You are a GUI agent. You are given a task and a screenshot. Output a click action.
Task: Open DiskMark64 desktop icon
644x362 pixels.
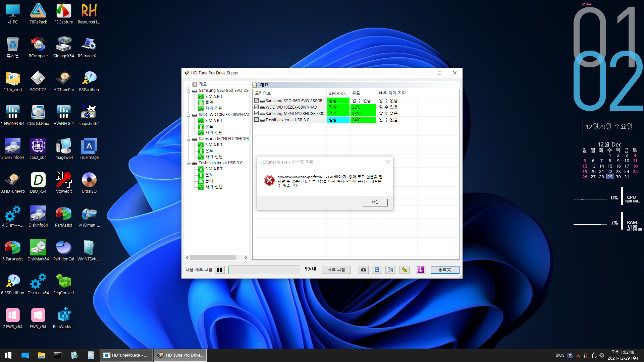click(x=38, y=251)
